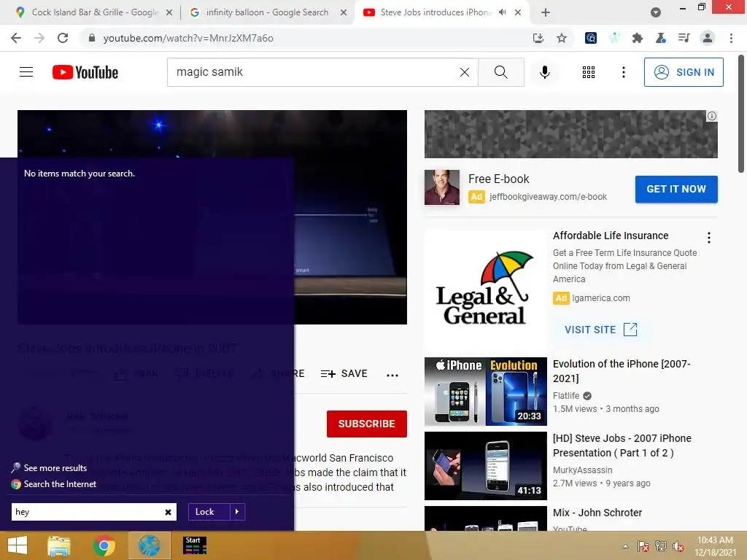Reload the page with the refresh icon
This screenshot has height=560, width=747.
pos(63,38)
